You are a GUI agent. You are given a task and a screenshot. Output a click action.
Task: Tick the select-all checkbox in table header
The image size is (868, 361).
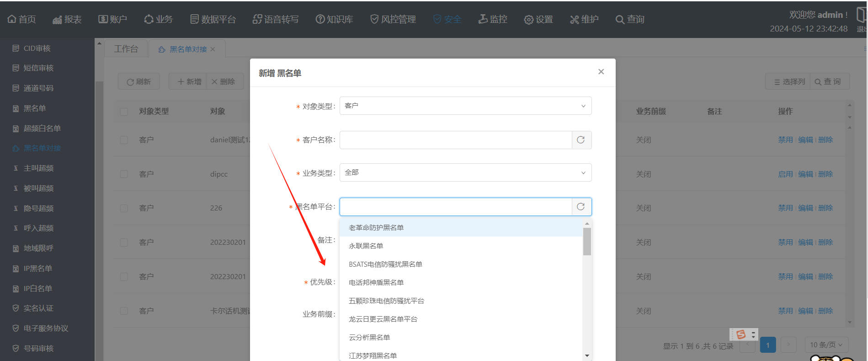[124, 112]
